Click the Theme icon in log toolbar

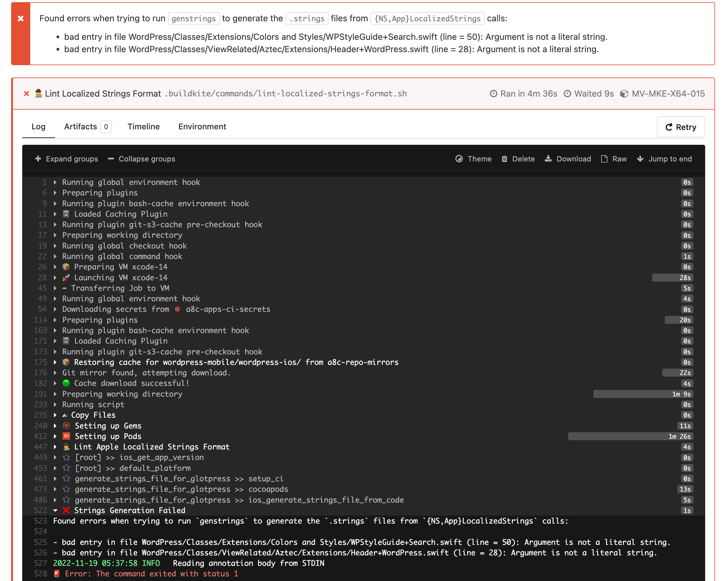click(x=459, y=159)
